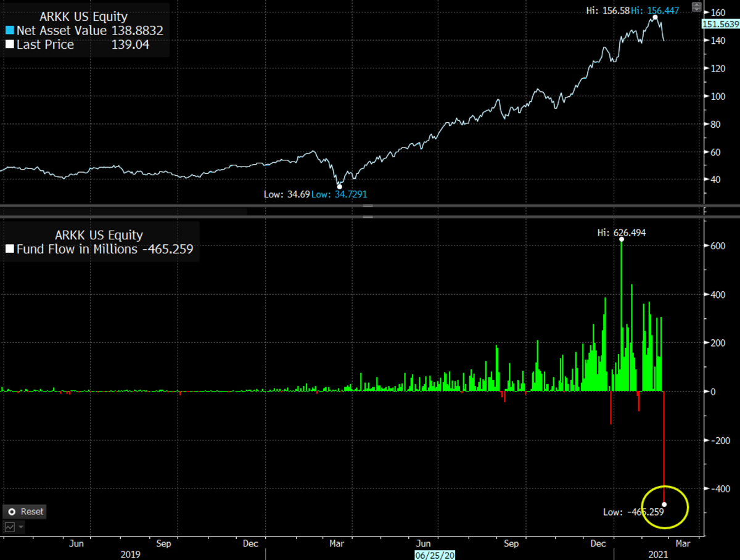Select the Hi: 626.494 fund flow label
Image resolution: width=740 pixels, height=560 pixels.
[x=622, y=233]
